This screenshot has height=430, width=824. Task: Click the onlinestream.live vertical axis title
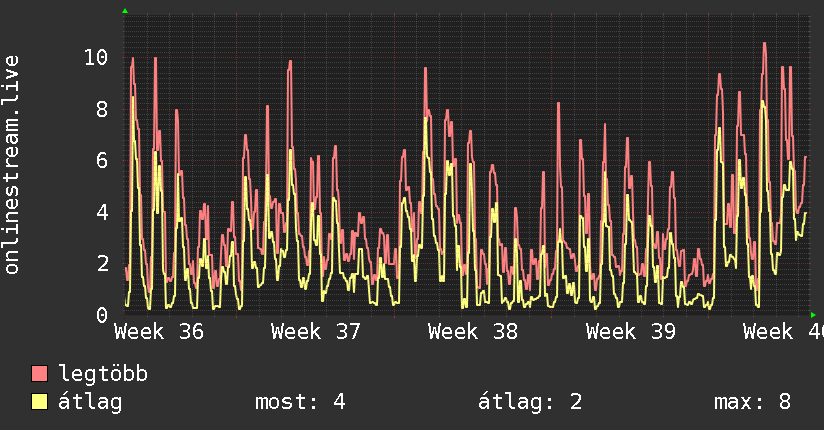click(x=12, y=165)
